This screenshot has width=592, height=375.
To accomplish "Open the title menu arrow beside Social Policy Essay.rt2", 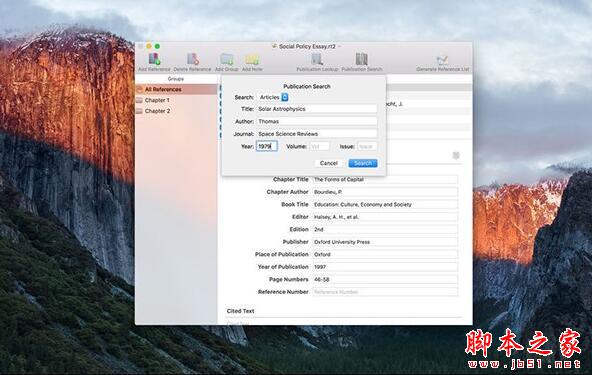I will 340,46.
